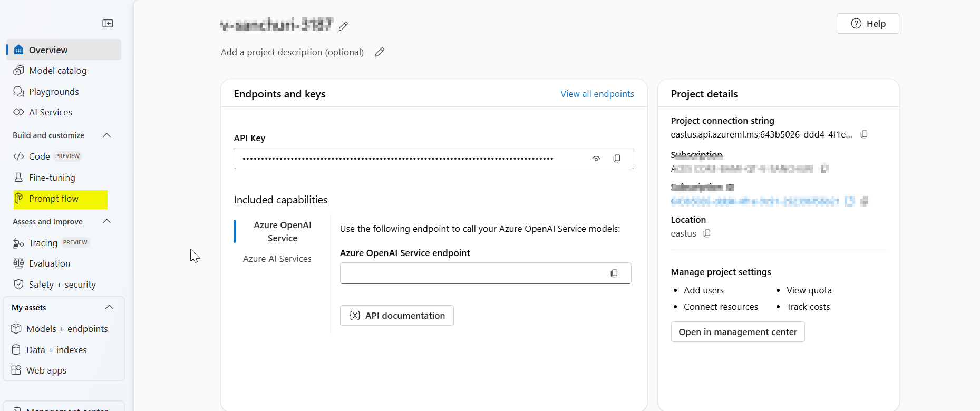Viewport: 980px width, 411px height.
Task: Copy the eastus location value
Action: (x=707, y=233)
